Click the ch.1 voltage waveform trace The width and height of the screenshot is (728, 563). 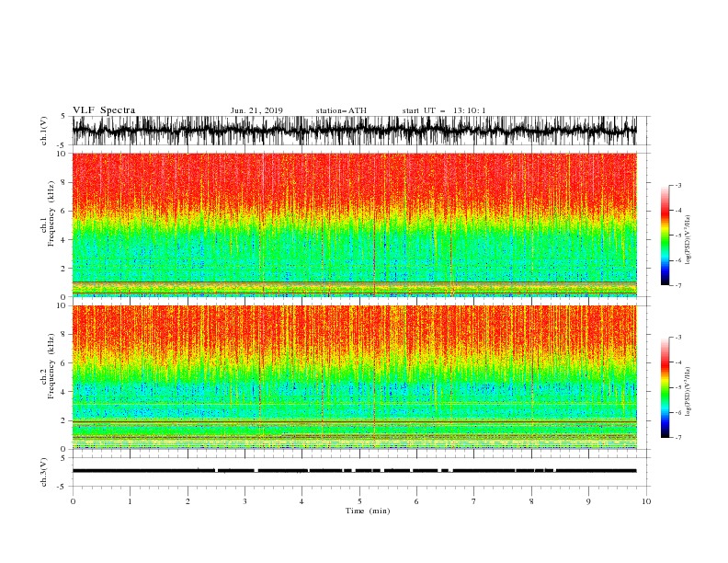click(x=354, y=131)
